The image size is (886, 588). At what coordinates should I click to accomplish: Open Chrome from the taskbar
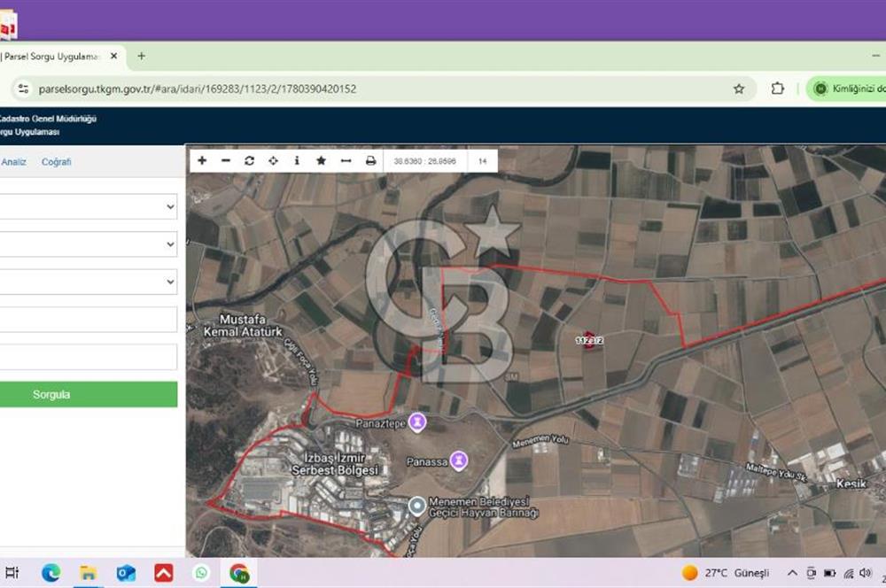(239, 573)
